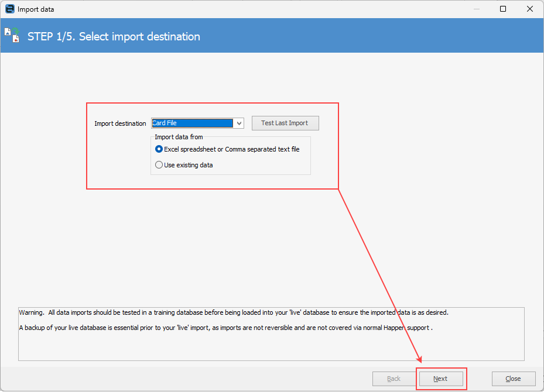Maximize the Import data window
This screenshot has height=392, width=544.
(503, 9)
